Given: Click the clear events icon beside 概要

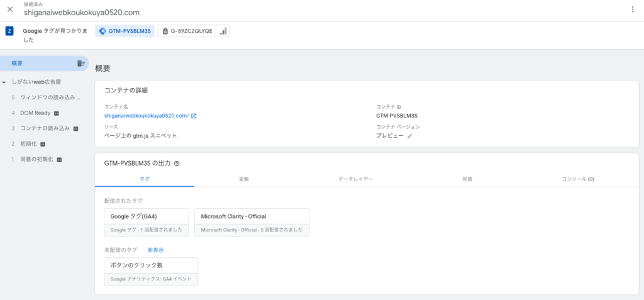Looking at the screenshot, I should pos(80,64).
